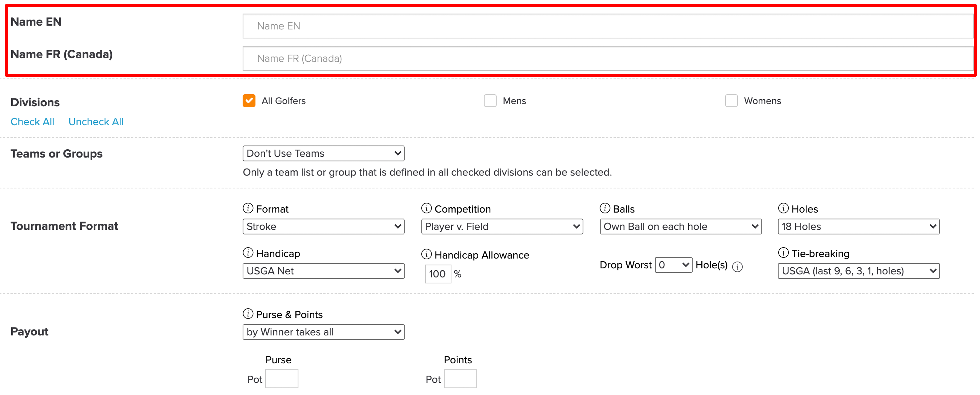Click the Tournament Format section heading

[64, 226]
